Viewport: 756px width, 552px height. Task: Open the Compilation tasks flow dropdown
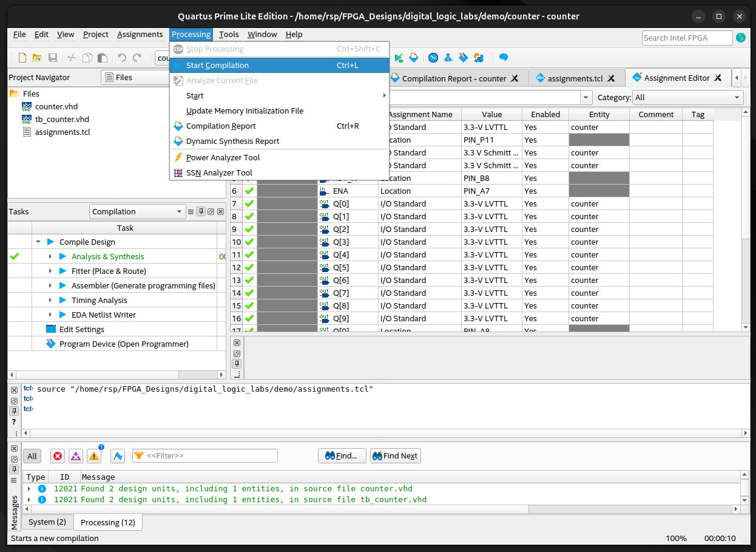[x=137, y=212]
